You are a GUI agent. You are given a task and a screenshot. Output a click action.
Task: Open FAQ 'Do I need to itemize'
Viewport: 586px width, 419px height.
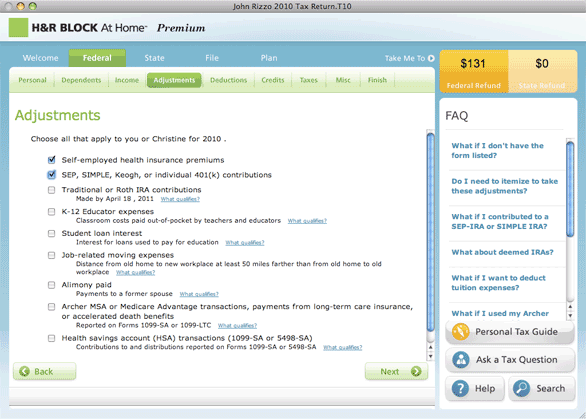505,186
